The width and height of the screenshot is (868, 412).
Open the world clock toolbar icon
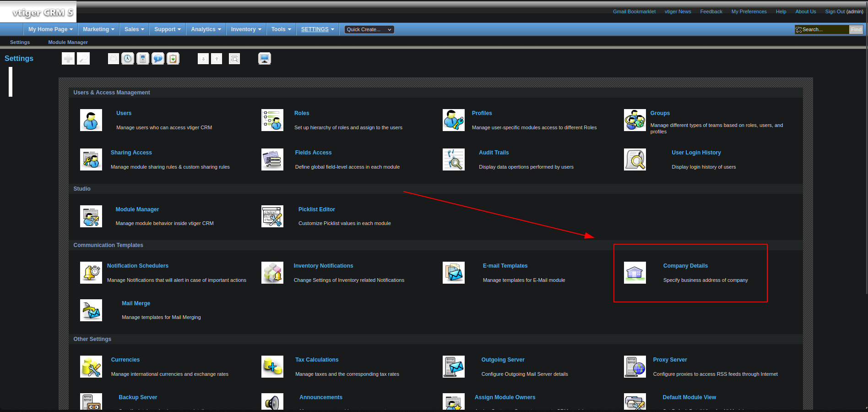pyautogui.click(x=128, y=59)
